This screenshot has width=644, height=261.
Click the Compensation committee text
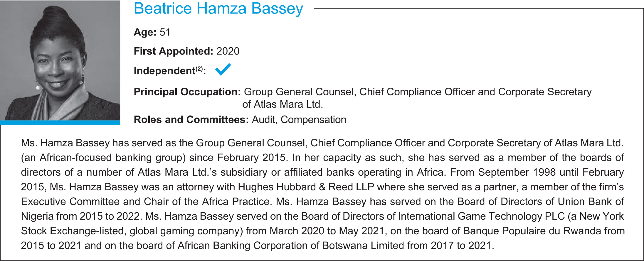click(313, 120)
